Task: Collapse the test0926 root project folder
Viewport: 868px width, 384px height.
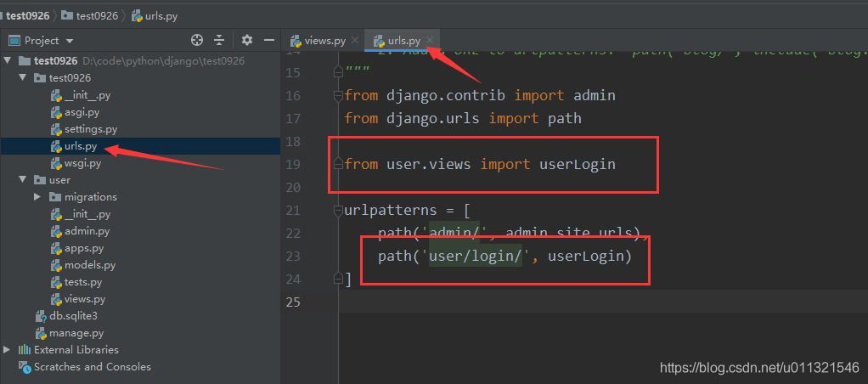Action: coord(7,60)
